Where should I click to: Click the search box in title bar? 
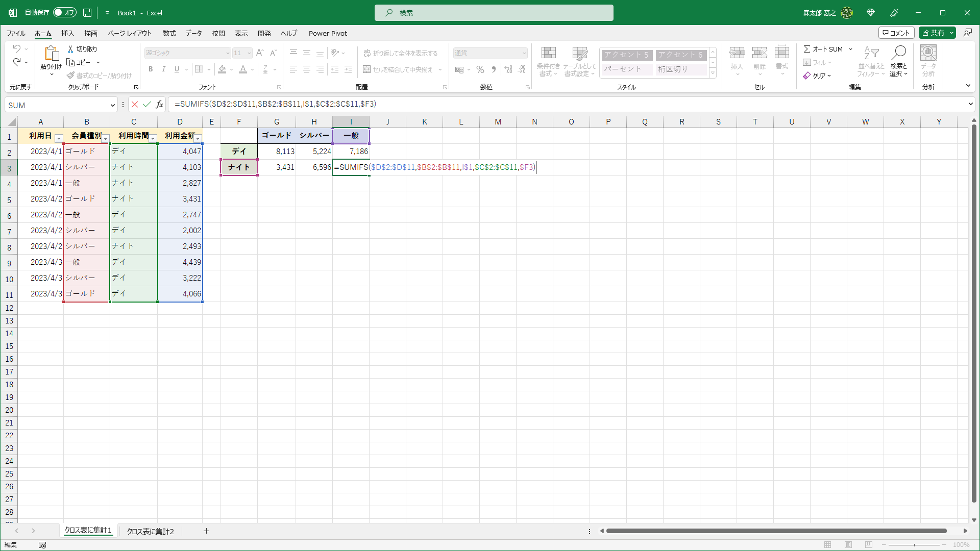494,13
